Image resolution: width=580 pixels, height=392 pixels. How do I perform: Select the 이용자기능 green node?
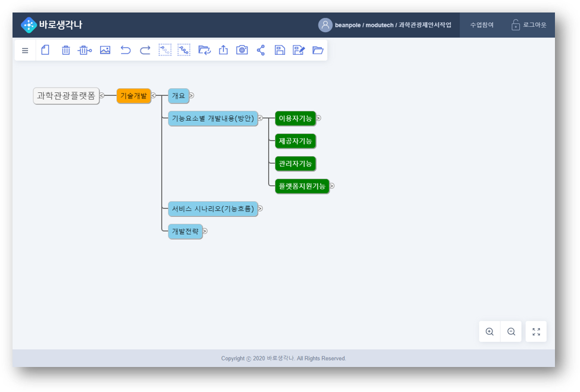[295, 119]
